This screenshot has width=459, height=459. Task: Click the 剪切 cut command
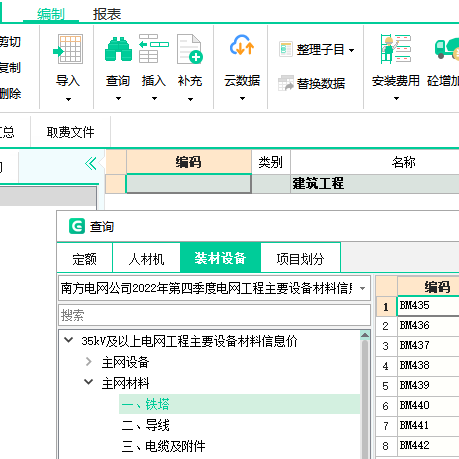(10, 42)
